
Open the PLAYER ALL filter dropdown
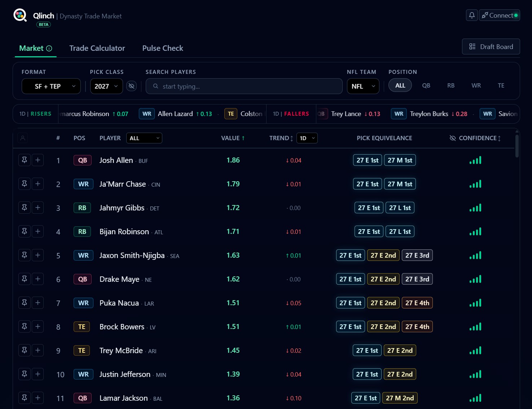144,138
